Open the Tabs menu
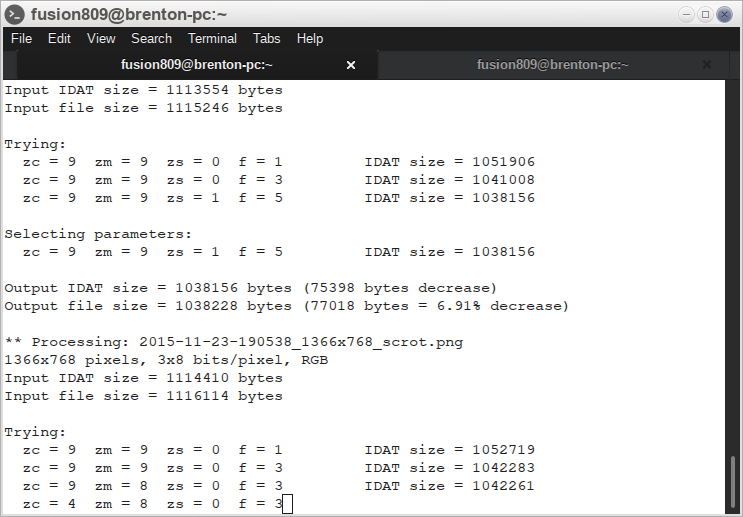Image resolution: width=743 pixels, height=517 pixels. [x=266, y=38]
